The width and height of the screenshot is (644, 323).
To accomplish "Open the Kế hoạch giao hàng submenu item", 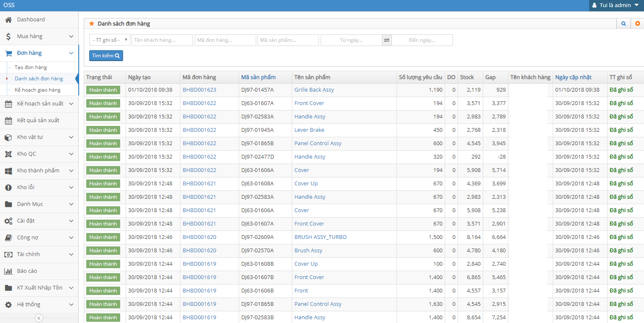I will pos(37,90).
